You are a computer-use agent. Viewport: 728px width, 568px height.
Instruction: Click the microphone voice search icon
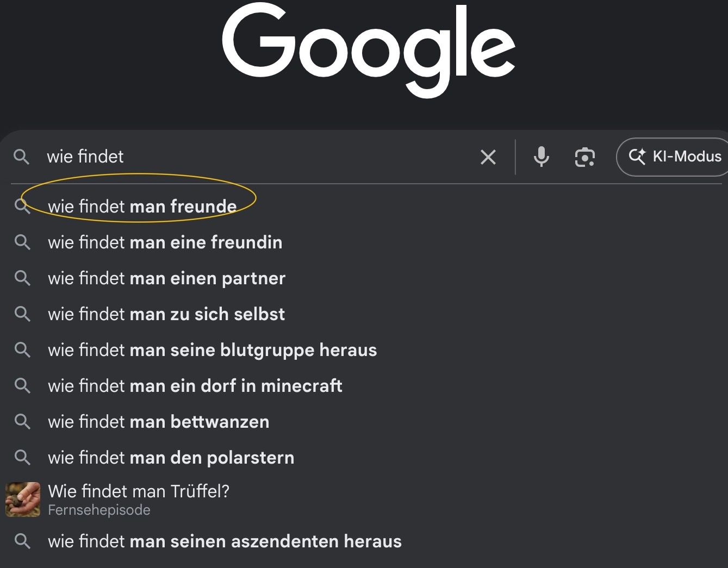541,157
